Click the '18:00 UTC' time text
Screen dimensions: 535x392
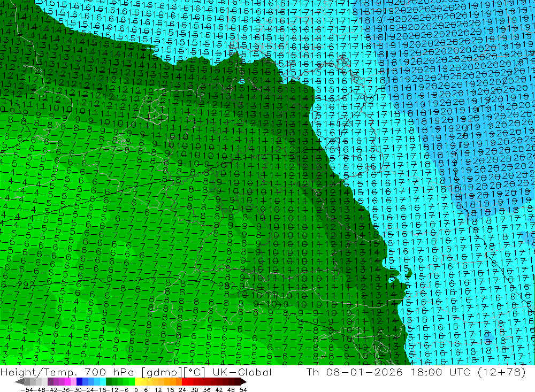click(x=441, y=372)
